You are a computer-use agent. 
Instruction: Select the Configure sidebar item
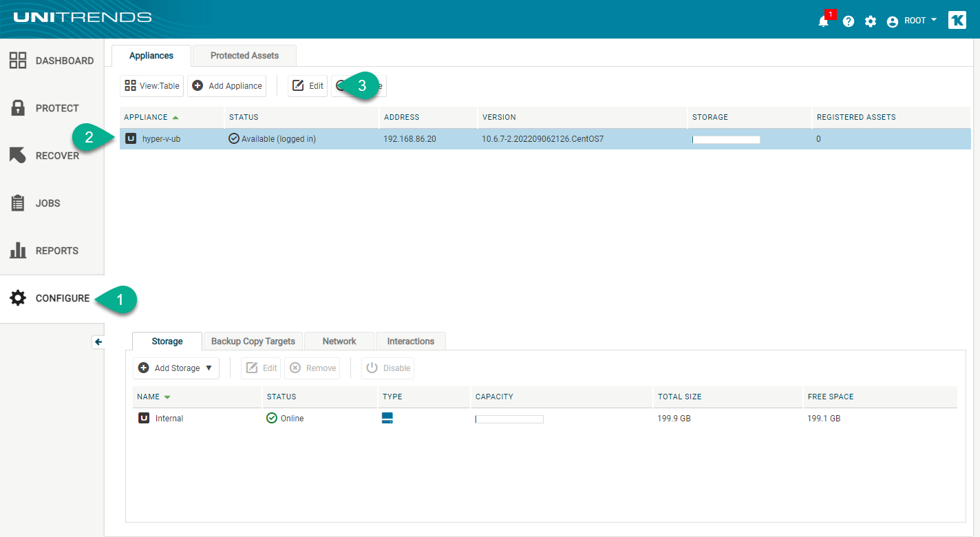pyautogui.click(x=52, y=298)
